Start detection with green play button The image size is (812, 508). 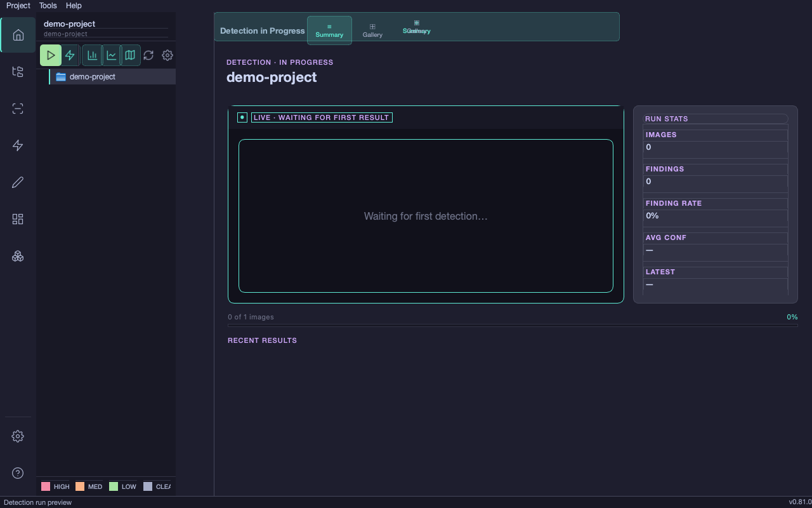click(51, 55)
